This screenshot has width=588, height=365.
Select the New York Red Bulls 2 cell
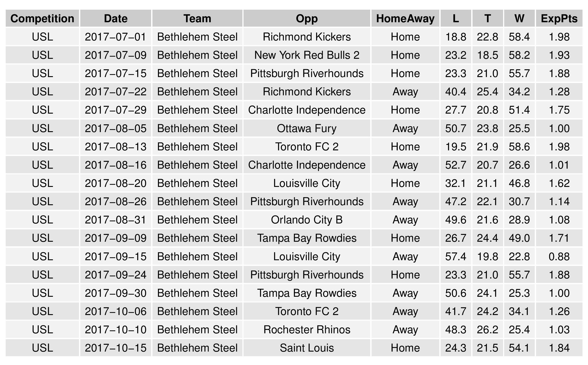coord(307,55)
